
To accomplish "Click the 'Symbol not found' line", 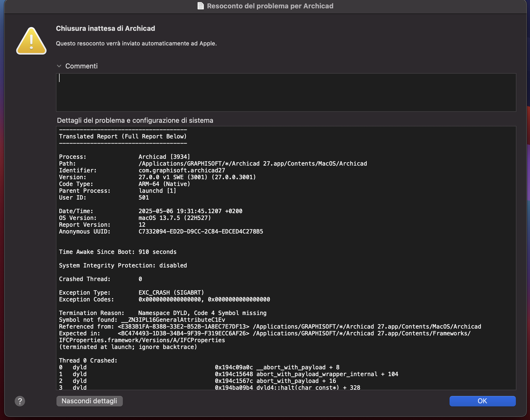I will (x=142, y=320).
